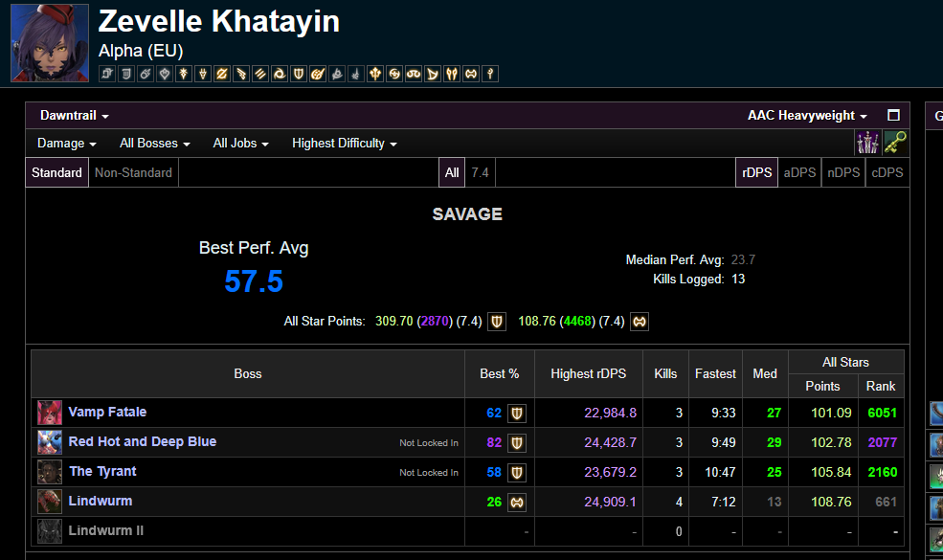The image size is (943, 560).
Task: Click Warrior icon beside All Star Points 108.76
Action: tap(640, 322)
